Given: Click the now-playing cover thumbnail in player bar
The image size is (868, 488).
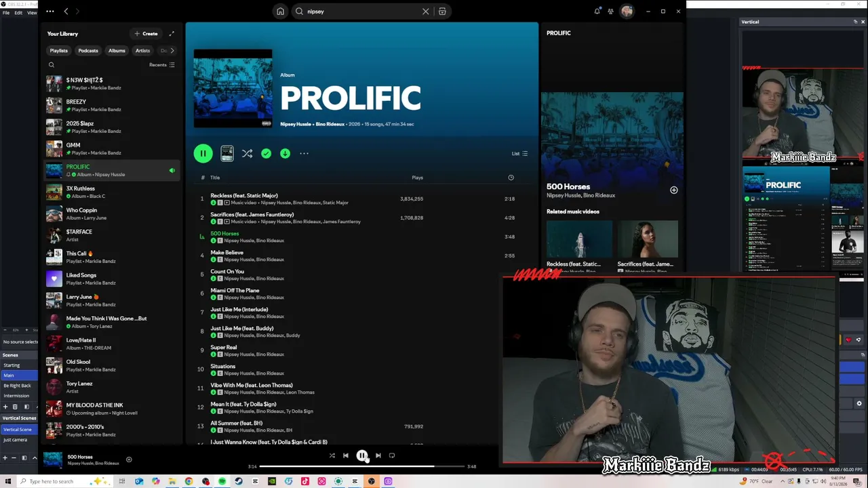Looking at the screenshot, I should 53,460.
